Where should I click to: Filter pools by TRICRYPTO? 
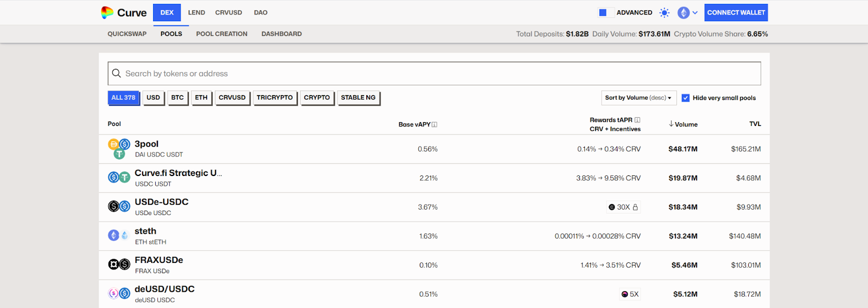(275, 98)
